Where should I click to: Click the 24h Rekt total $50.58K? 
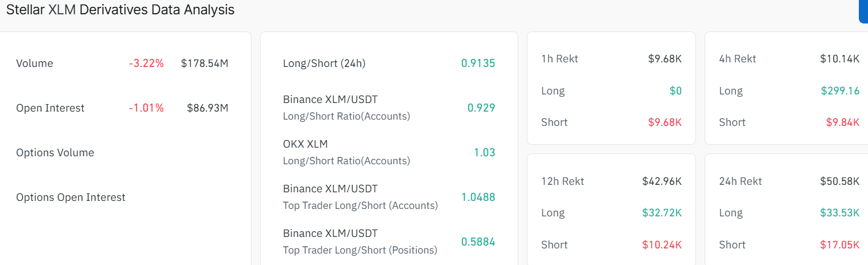[x=840, y=181]
